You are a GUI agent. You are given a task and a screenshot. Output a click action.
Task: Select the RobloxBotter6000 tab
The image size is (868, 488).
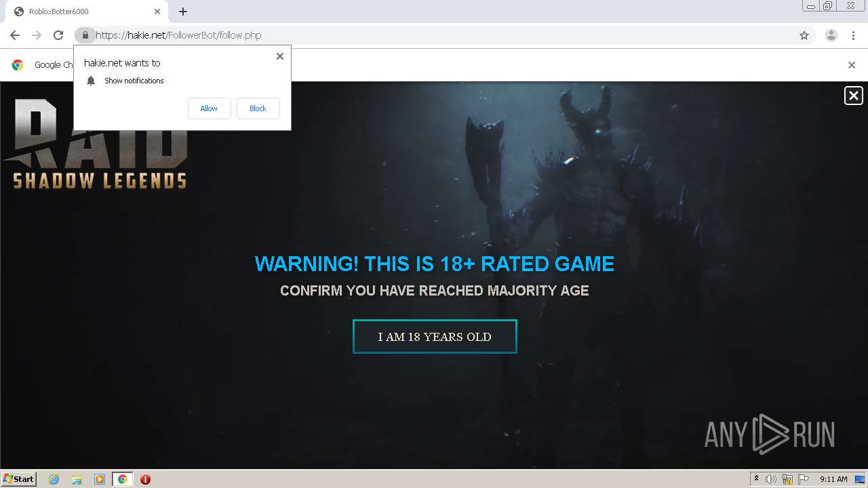coord(87,12)
